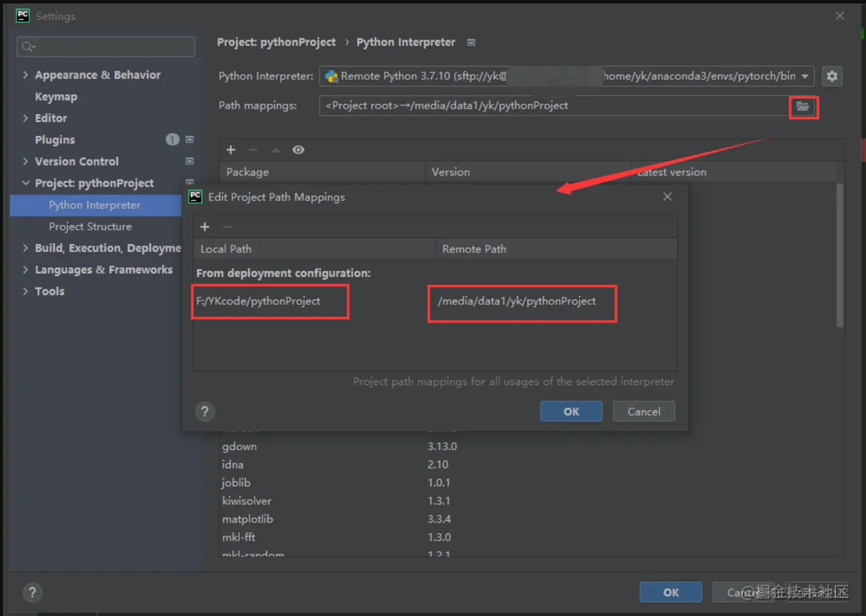The width and height of the screenshot is (866, 616).
Task: Click the Plugins update badge
Action: click(172, 139)
